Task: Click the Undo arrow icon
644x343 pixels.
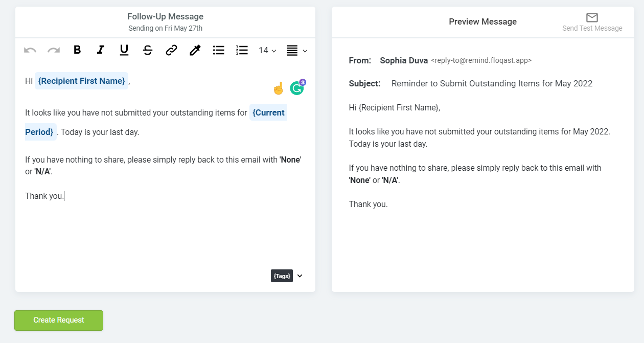Action: (x=30, y=50)
